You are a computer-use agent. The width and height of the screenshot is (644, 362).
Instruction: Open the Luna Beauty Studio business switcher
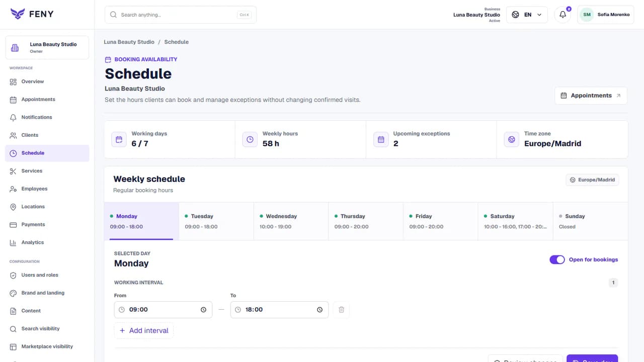pos(47,48)
